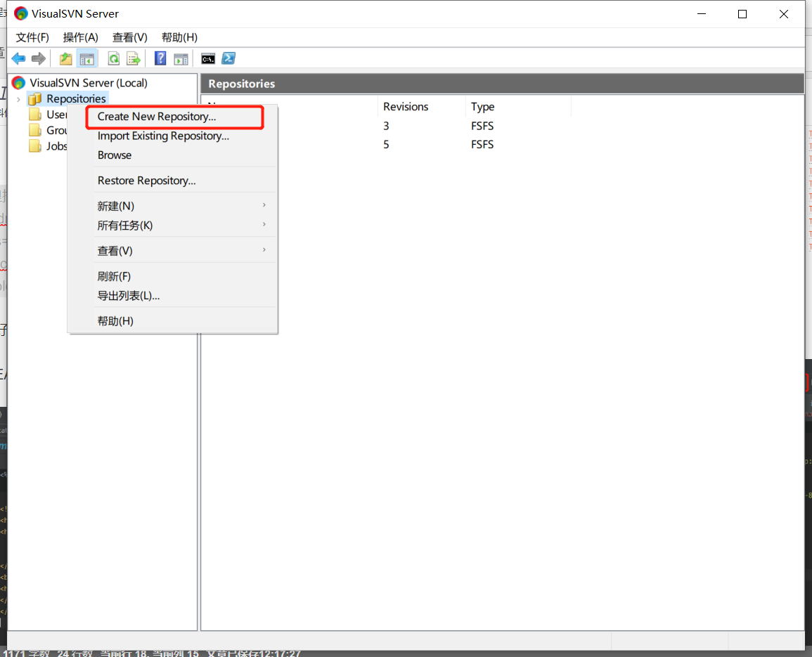Click the Export List toolbar icon
Viewport: 812px width, 657px height.
[x=134, y=58]
